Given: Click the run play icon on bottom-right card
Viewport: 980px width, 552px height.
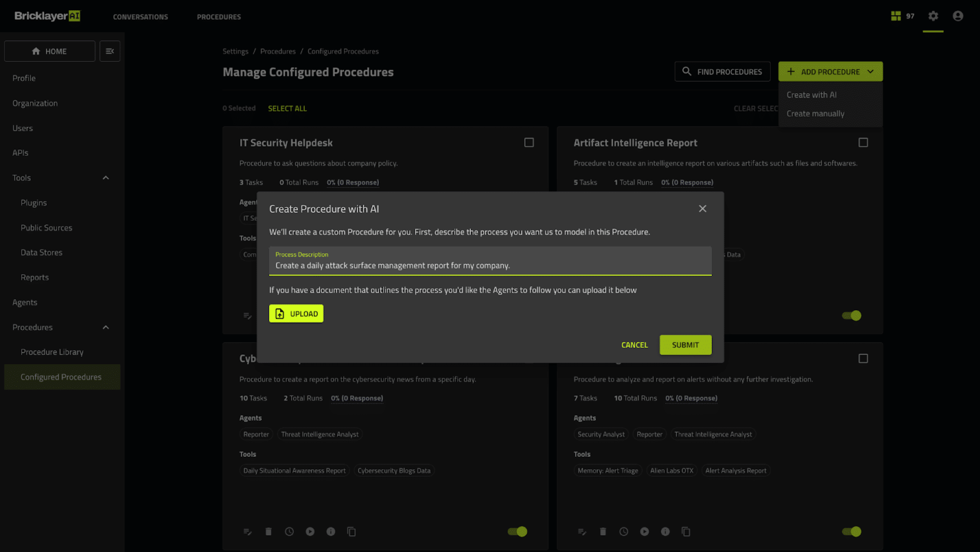Looking at the screenshot, I should (644, 531).
